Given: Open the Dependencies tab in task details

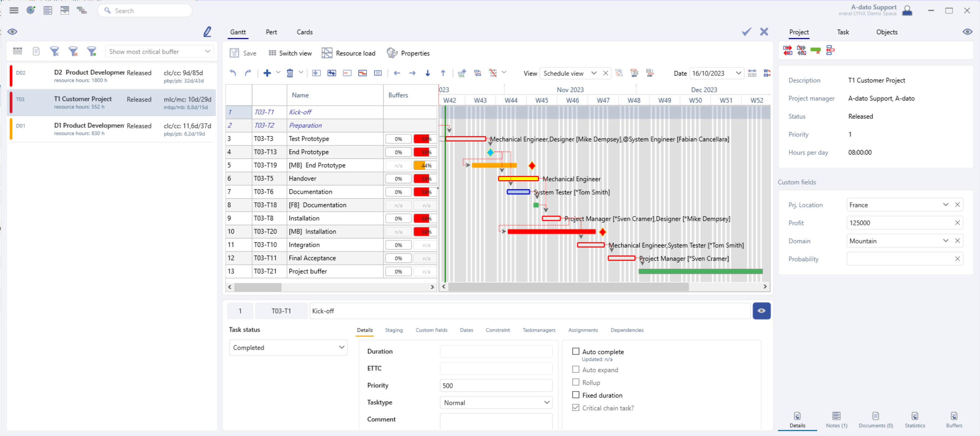Looking at the screenshot, I should pyautogui.click(x=627, y=330).
